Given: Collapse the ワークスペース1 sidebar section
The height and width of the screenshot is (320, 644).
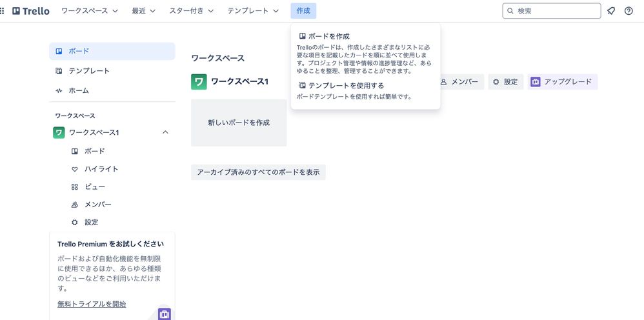Looking at the screenshot, I should coord(165,132).
